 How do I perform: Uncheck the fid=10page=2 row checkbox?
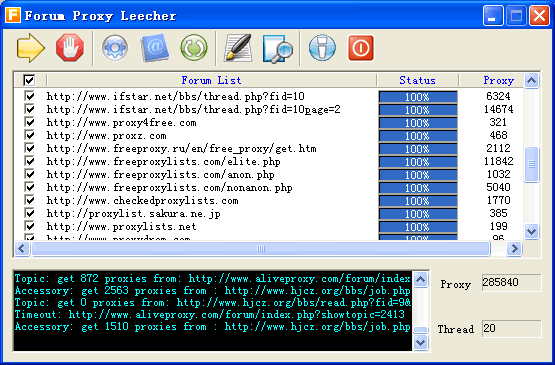click(x=29, y=109)
